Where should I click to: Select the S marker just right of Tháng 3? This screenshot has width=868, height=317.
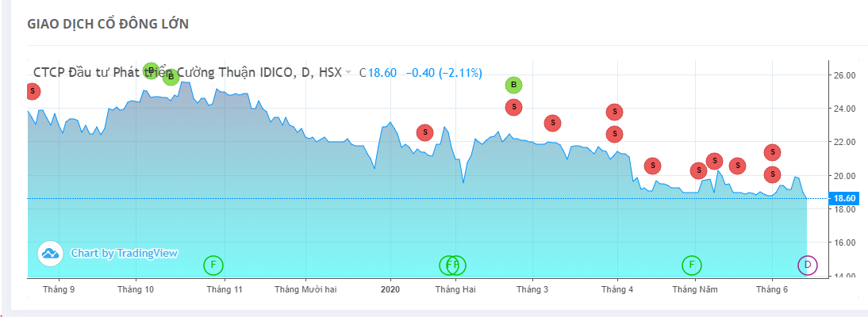552,123
